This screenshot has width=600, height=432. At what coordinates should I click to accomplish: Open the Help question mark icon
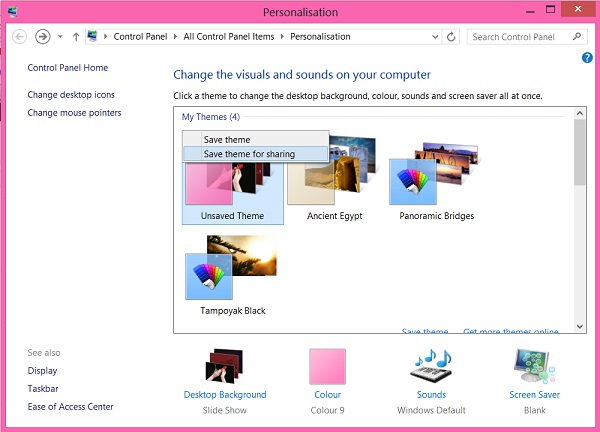587,58
